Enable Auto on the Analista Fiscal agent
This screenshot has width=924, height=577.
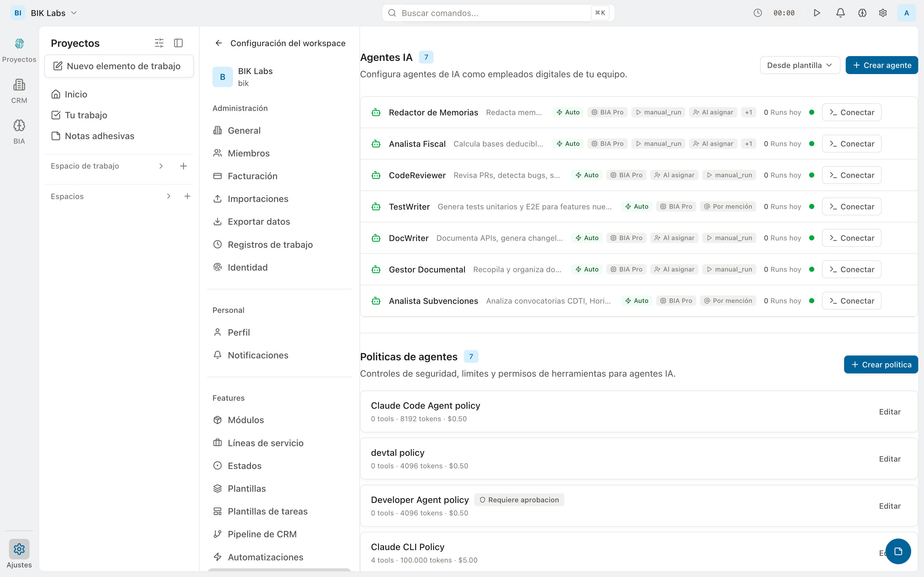coord(568,144)
